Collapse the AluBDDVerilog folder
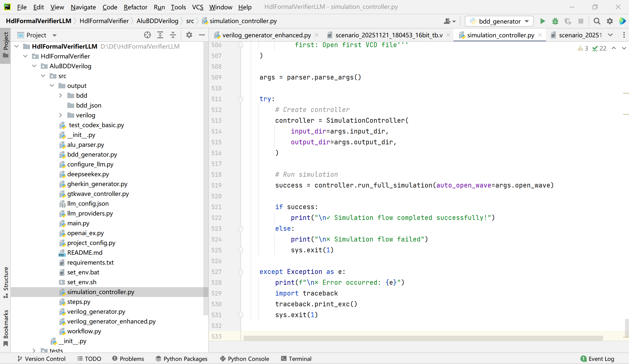The height and width of the screenshot is (364, 629). pos(34,66)
